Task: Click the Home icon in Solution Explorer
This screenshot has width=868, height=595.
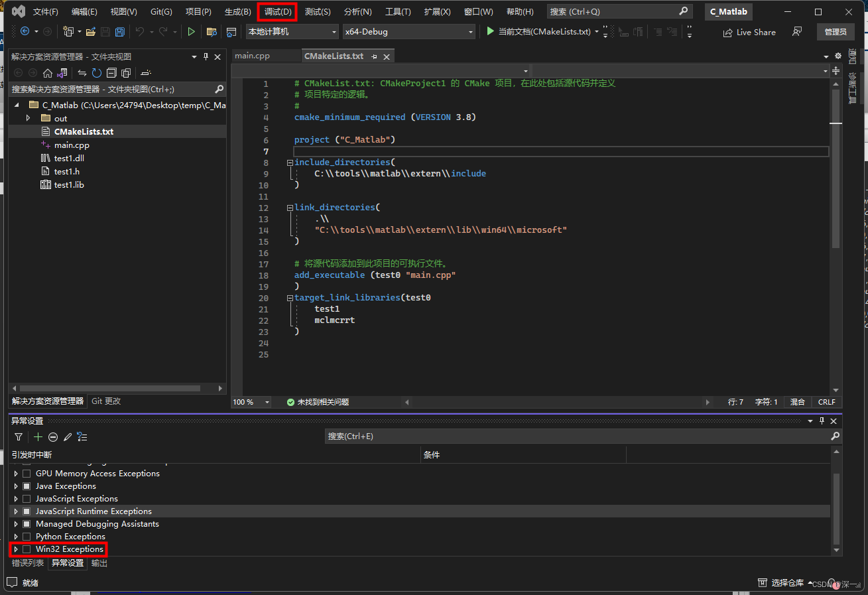Action: 48,73
